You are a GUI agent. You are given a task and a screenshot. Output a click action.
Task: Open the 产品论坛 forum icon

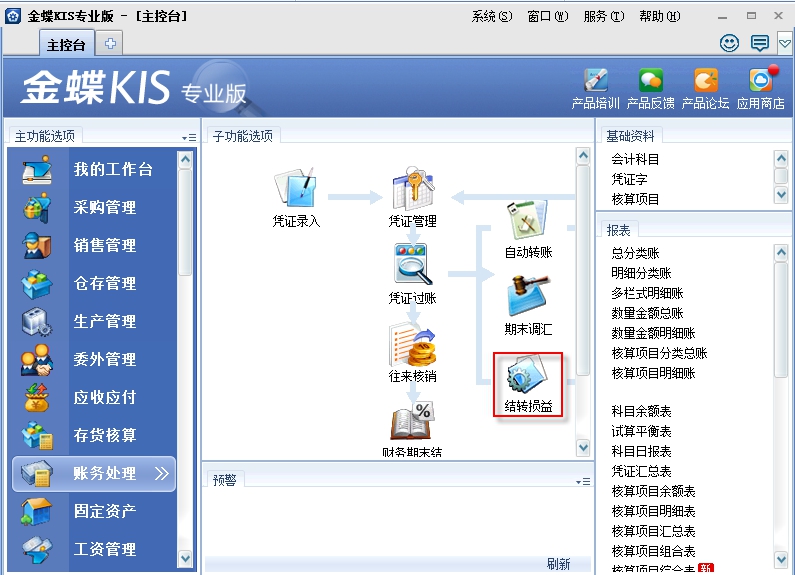706,88
